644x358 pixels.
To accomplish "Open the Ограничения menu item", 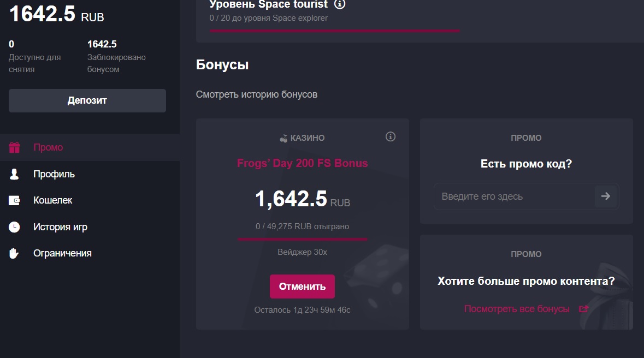I will click(x=90, y=253).
